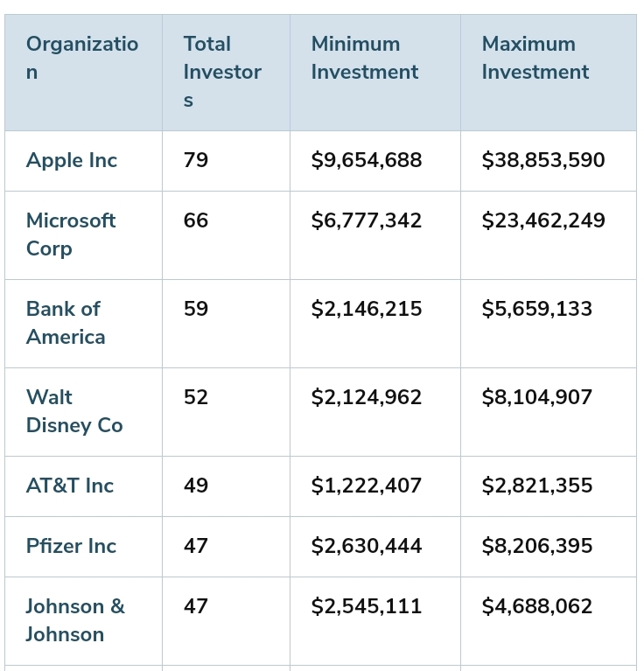This screenshot has width=644, height=671.
Task: Click Apple's maximum investment $38,853,590
Action: [x=542, y=160]
